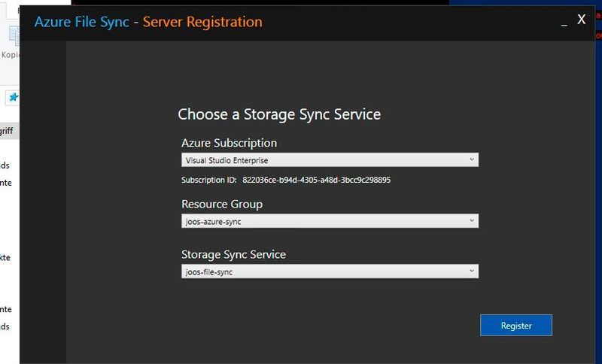The image size is (602, 364).
Task: Open the Storage Sync Service dropdown
Action: pos(330,271)
